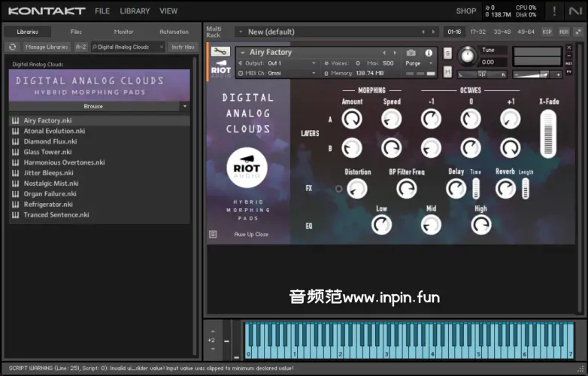Screen dimensions: 588x376
Task: Expand the Browse dropdown arrow in library
Action: click(185, 107)
